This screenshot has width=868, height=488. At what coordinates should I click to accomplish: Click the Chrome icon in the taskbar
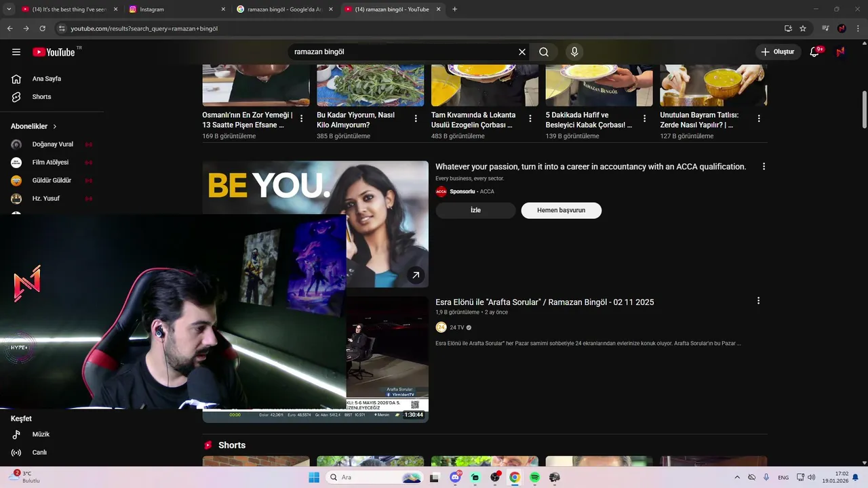point(515,477)
